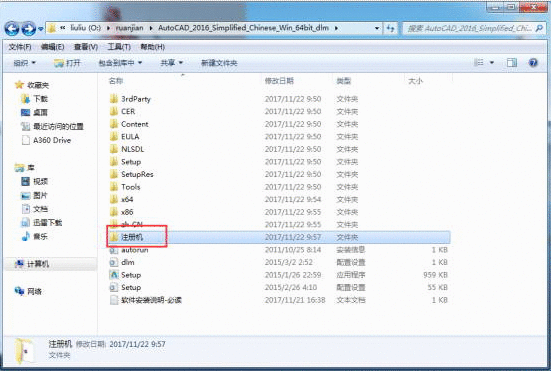Expand the address bar history dropdown
The image size is (551, 371).
tap(377, 28)
